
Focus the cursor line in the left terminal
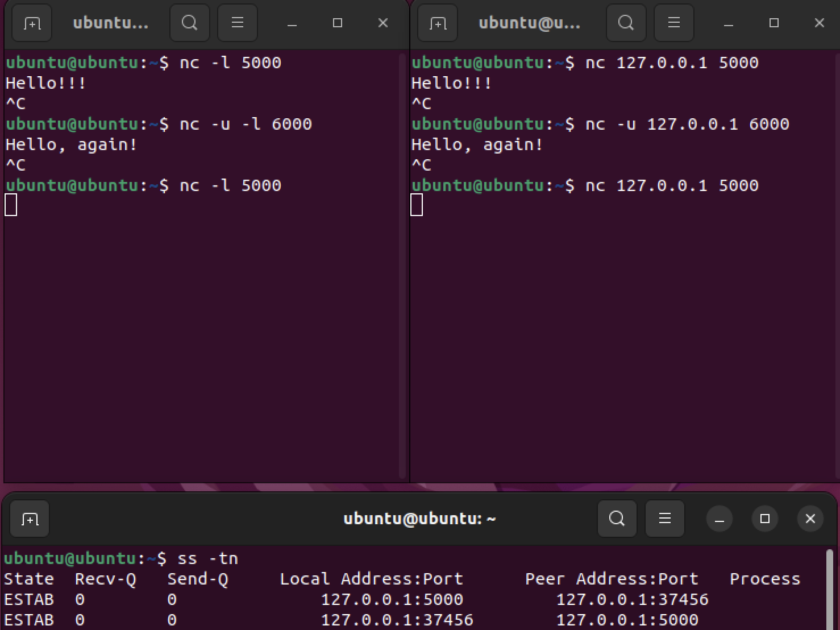pos(11,205)
